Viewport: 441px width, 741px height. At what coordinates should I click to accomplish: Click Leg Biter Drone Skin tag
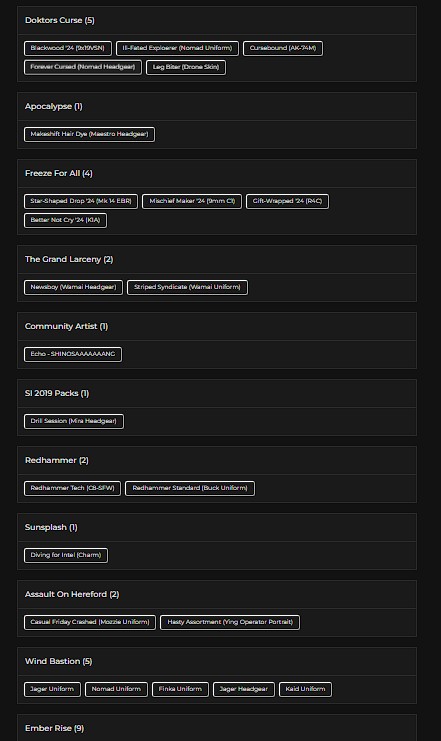pos(186,67)
